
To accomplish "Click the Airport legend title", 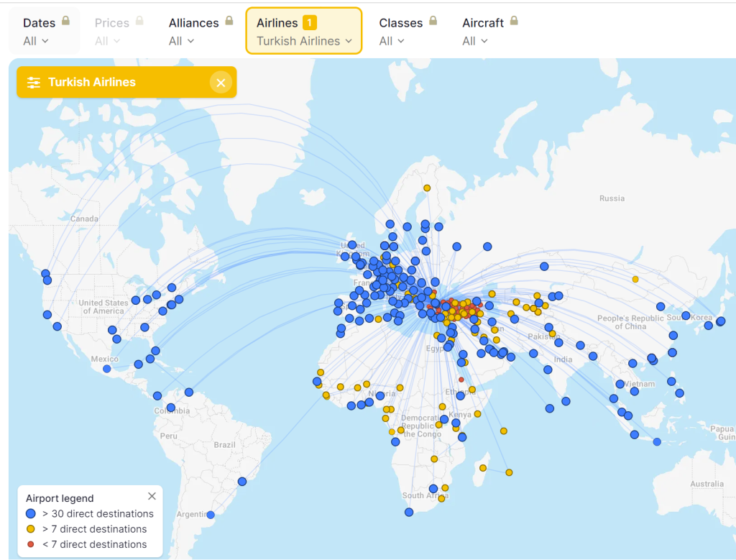I will pos(60,498).
